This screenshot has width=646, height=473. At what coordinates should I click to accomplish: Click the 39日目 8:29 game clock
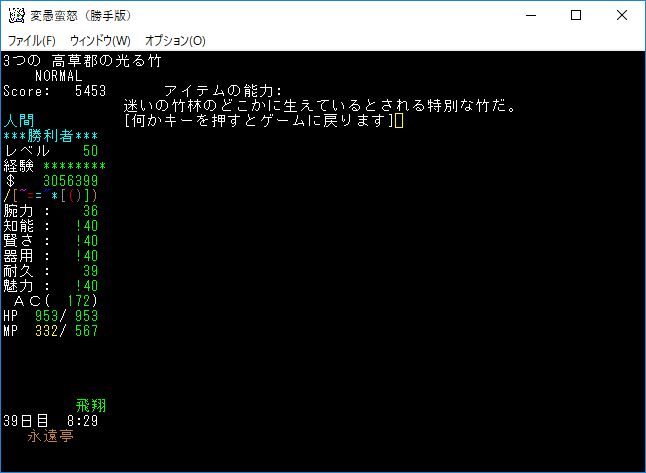tap(50, 421)
